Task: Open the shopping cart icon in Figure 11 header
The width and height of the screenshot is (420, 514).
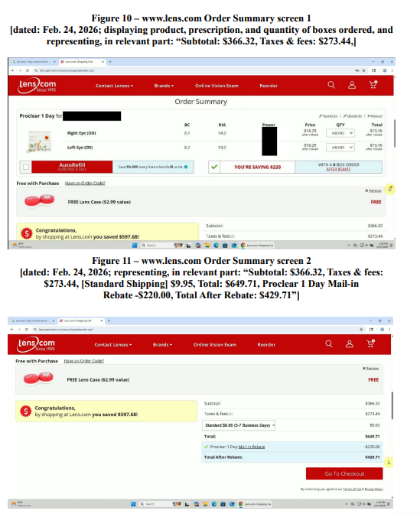Action: click(x=370, y=343)
